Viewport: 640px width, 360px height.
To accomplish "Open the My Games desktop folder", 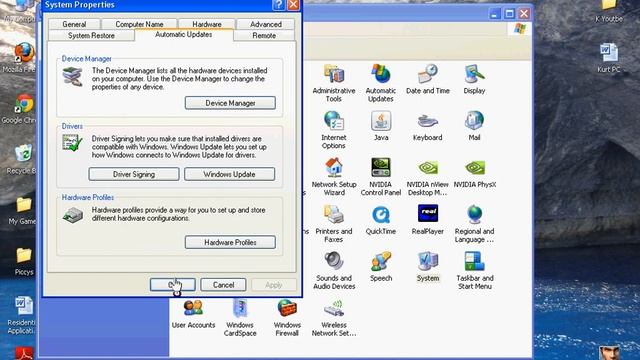I will 22,210.
